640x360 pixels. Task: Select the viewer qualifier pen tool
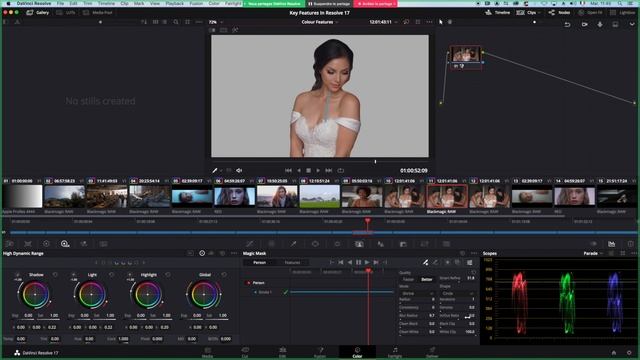pos(215,171)
